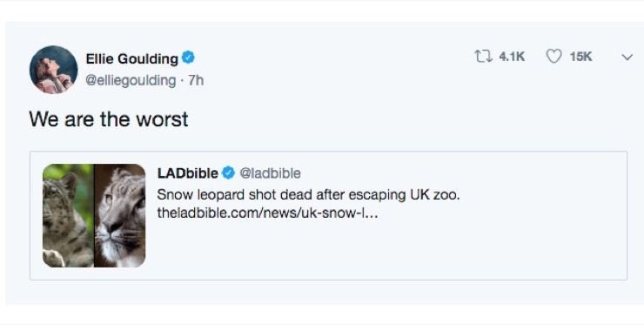Open the Ellie Goulding display name link
Viewport: 644px width, 325px height.
(131, 59)
